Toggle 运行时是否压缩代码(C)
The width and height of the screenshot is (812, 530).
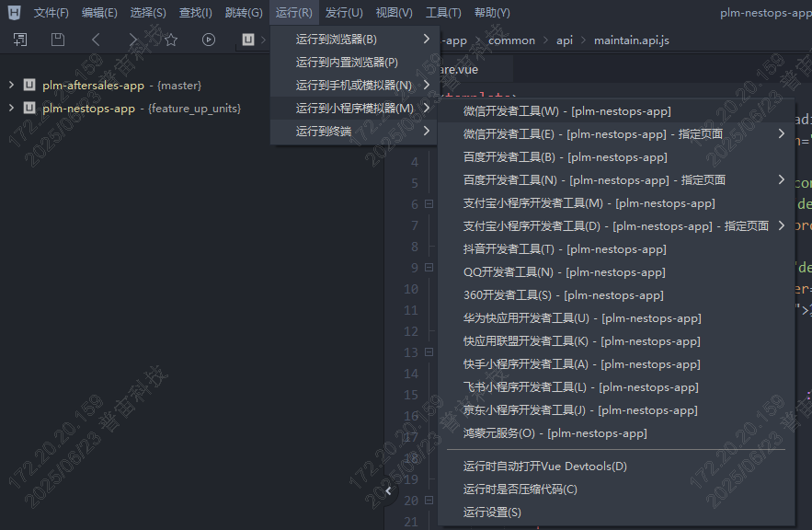[x=616, y=490]
